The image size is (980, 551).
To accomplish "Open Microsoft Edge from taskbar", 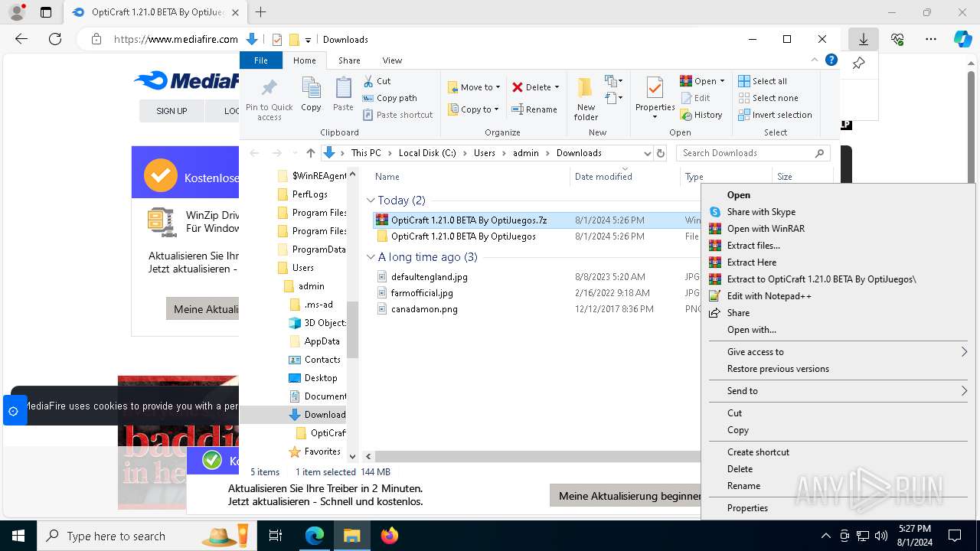I will click(315, 536).
